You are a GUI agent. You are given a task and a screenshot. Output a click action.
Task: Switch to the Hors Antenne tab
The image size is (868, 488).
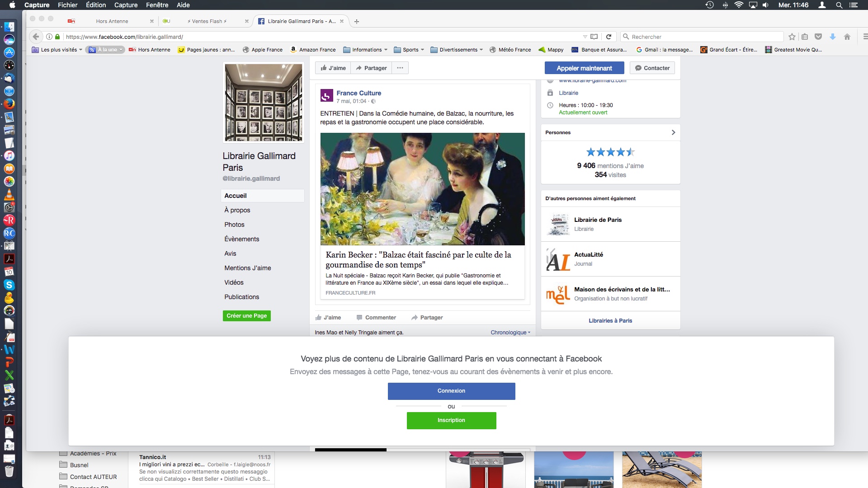[x=111, y=21]
